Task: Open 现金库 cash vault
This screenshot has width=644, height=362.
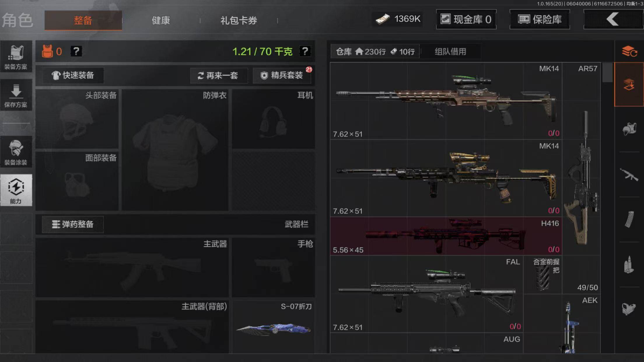Action: pos(466,20)
